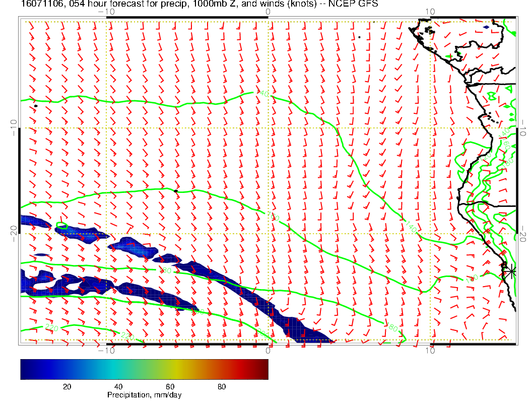Click the small green closed contour loop over the precipitation area
This screenshot has height=411, width=532.
click(61, 226)
